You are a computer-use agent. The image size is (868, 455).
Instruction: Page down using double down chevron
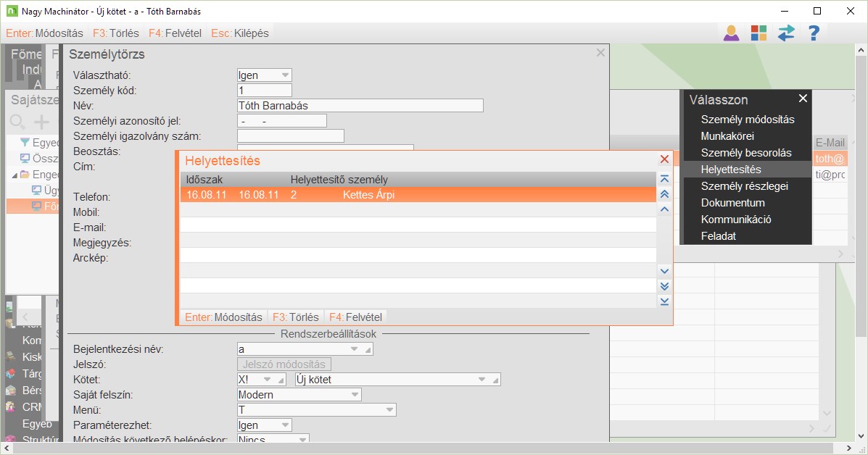tap(665, 286)
